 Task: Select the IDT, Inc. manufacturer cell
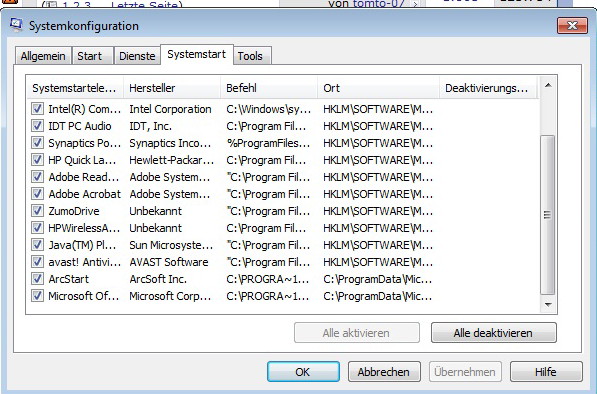[x=150, y=126]
